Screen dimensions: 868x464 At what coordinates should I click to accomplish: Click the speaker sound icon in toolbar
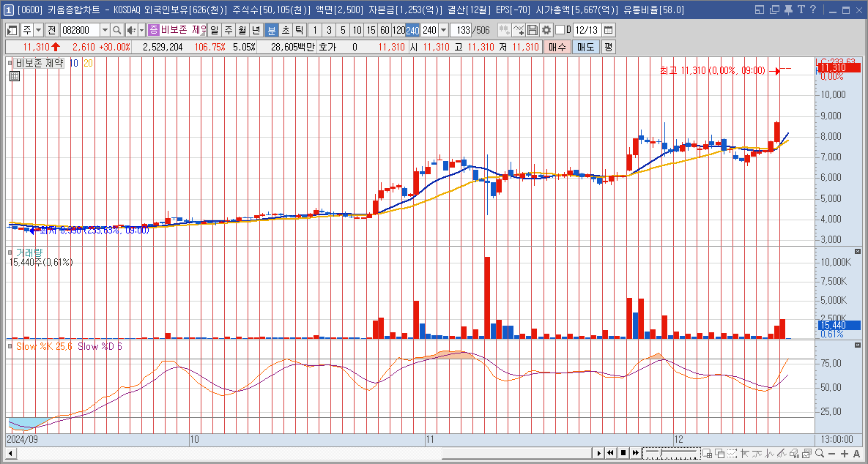click(130, 31)
